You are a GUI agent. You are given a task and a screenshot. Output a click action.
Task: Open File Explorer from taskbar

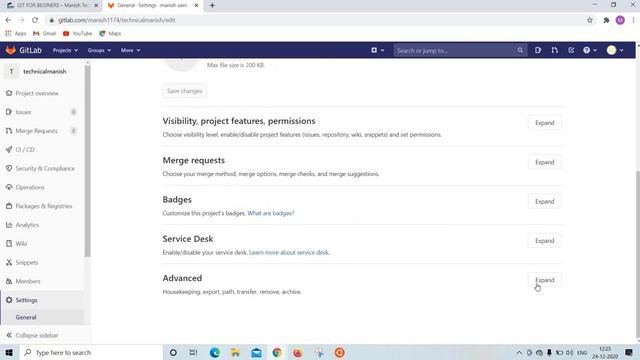coord(236,353)
